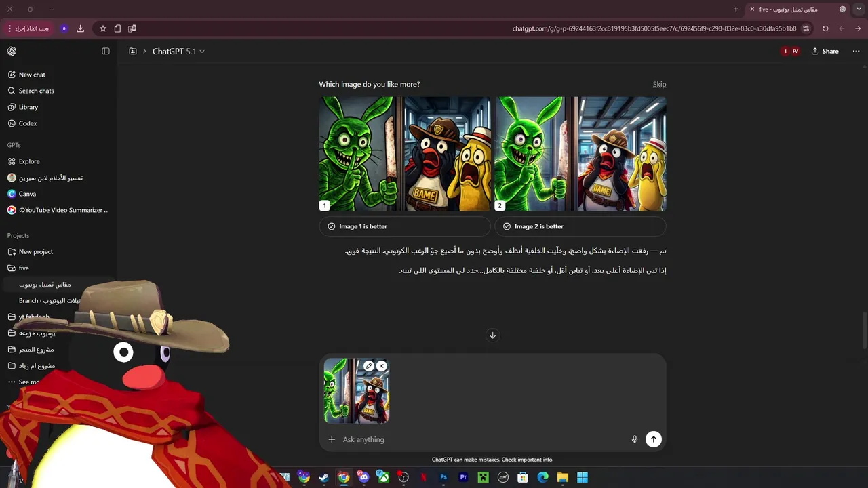Edit the attached image with pencil icon
This screenshot has height=488, width=868.
pyautogui.click(x=369, y=366)
